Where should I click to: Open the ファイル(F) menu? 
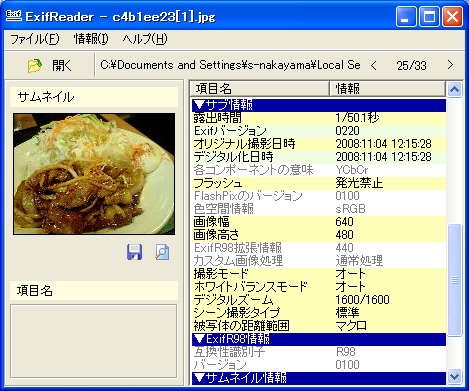point(35,39)
